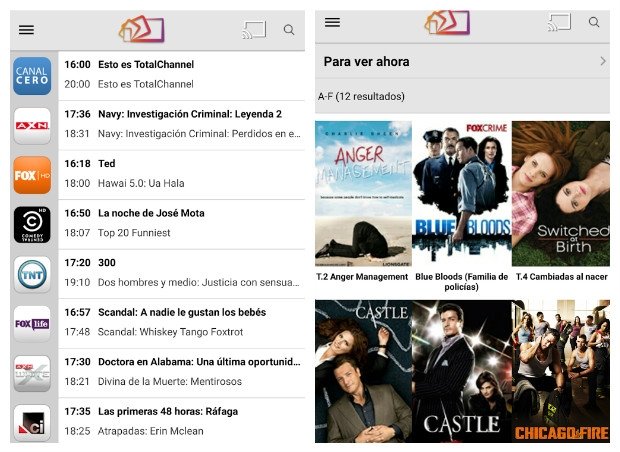Select Crime Investigation (ci) channel icon

[x=32, y=423]
